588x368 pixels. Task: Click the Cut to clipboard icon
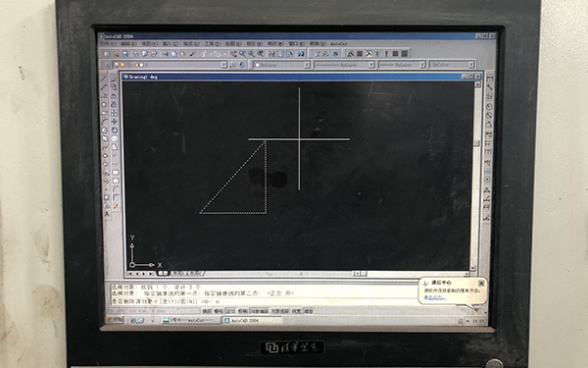(x=166, y=54)
